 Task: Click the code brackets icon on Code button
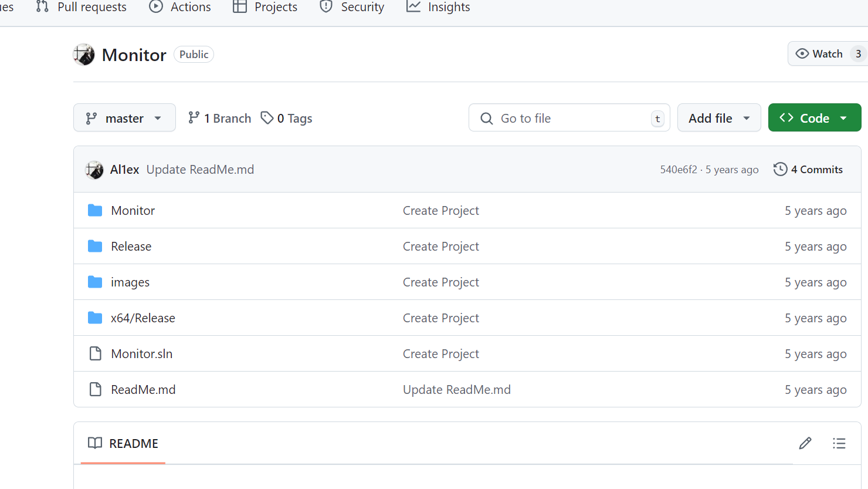click(x=786, y=118)
